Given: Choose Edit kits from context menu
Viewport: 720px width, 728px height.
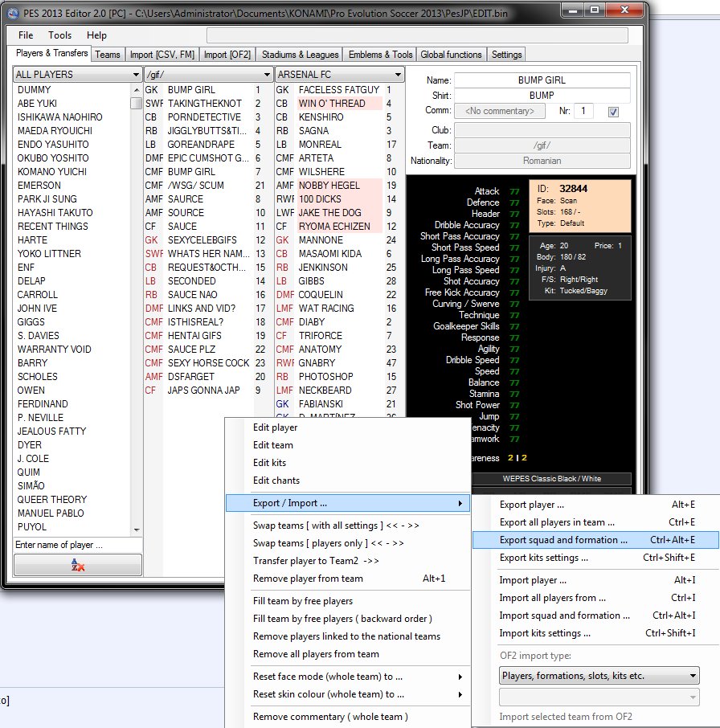Looking at the screenshot, I should [348, 462].
